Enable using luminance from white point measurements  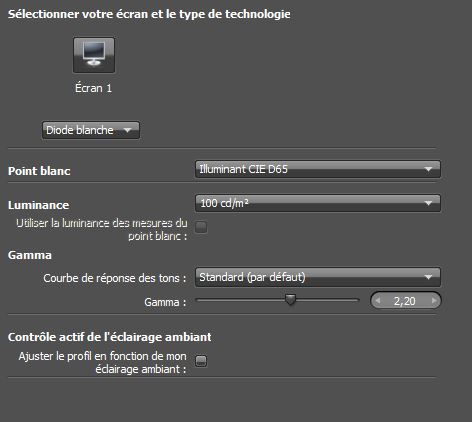(x=201, y=227)
